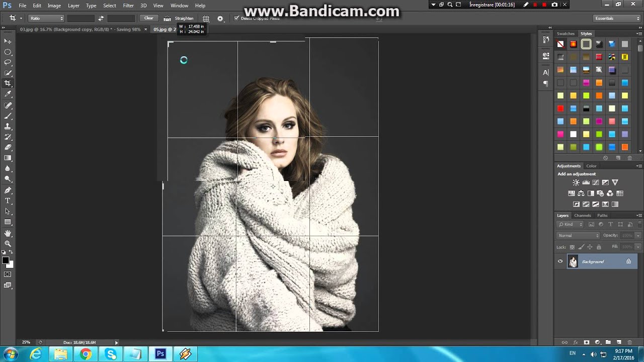Click the Straighten label

click(x=184, y=19)
